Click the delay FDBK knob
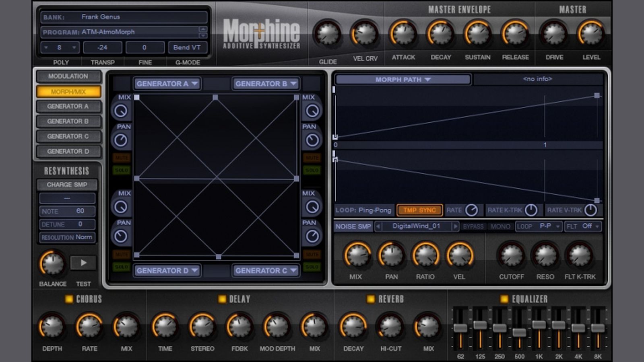This screenshot has width=644, height=362. click(x=239, y=326)
